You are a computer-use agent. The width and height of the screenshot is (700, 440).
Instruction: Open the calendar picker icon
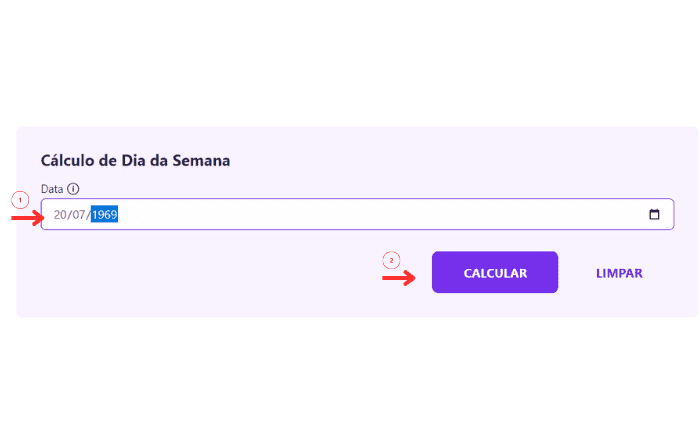(x=654, y=214)
